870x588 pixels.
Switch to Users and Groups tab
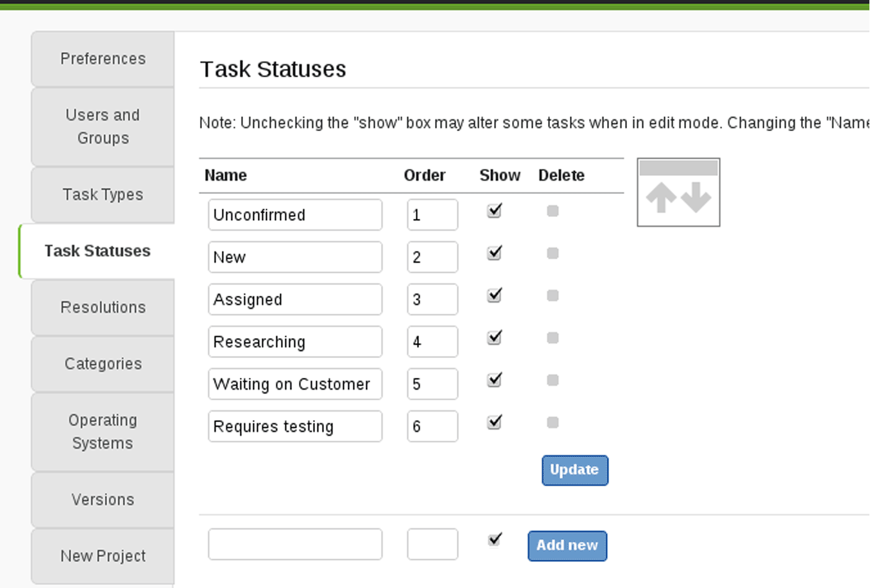click(103, 127)
